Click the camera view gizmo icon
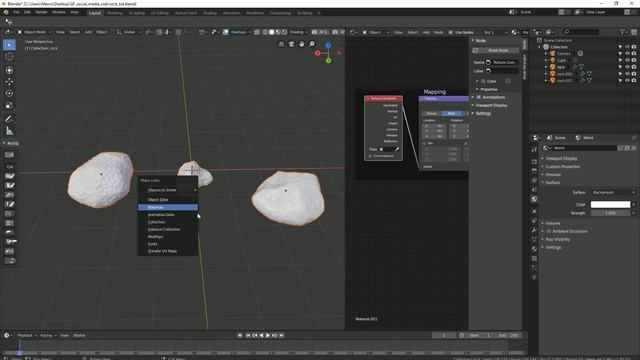The width and height of the screenshot is (640, 360). point(291,44)
